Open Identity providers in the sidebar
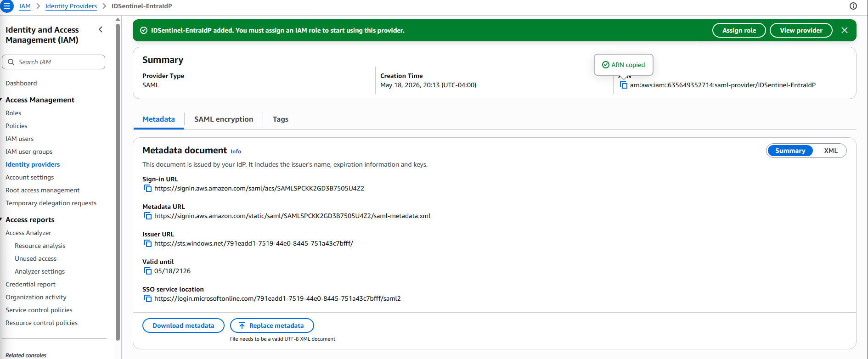Image resolution: width=868 pixels, height=359 pixels. click(x=33, y=164)
